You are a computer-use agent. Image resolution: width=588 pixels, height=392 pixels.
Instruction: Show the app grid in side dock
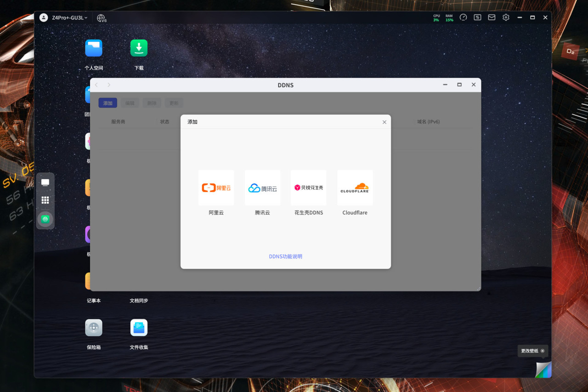tap(45, 200)
